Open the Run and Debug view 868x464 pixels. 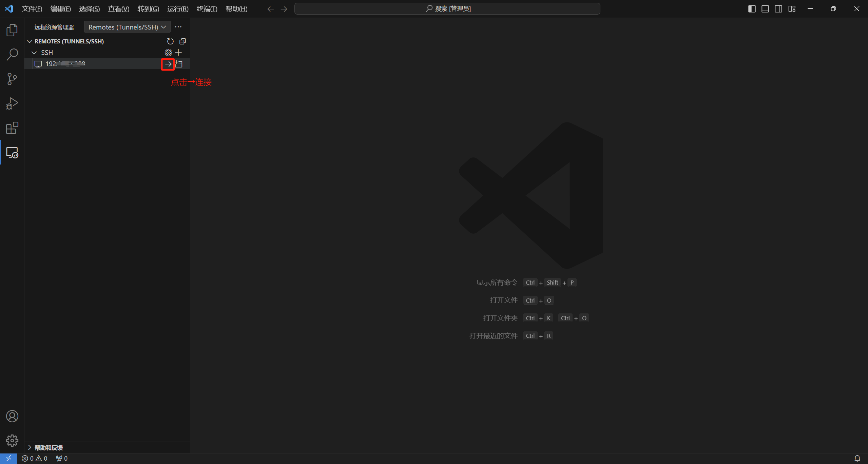tap(12, 103)
